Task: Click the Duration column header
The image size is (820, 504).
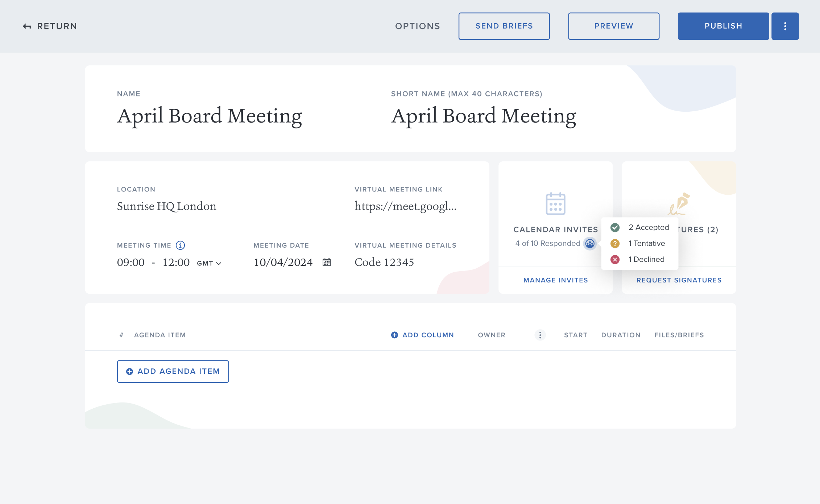Action: [x=621, y=335]
